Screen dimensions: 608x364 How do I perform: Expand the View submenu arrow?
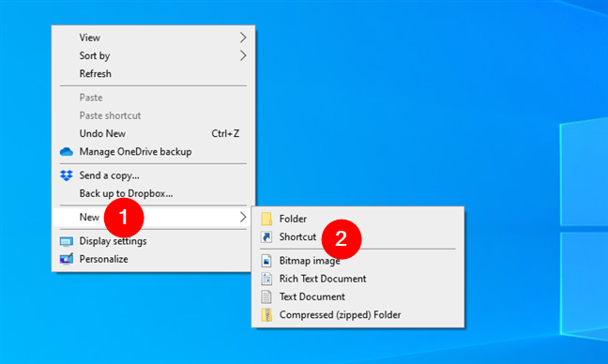point(243,38)
